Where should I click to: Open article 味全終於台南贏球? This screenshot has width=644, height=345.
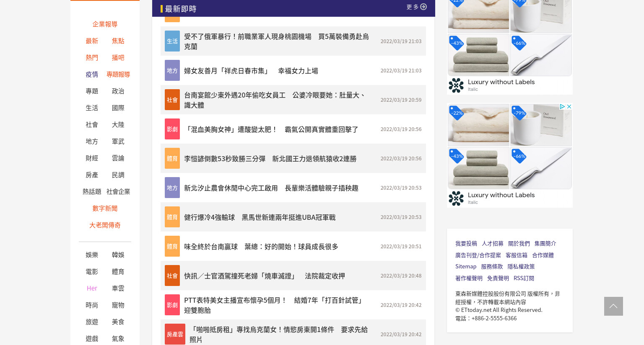(261, 247)
